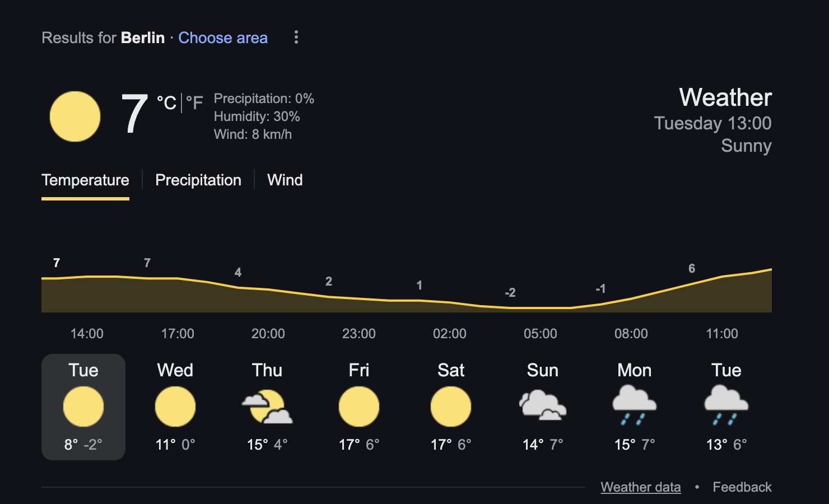Screen dimensions: 829x504
Task: Open the Precipitation tab
Action: [x=198, y=180]
